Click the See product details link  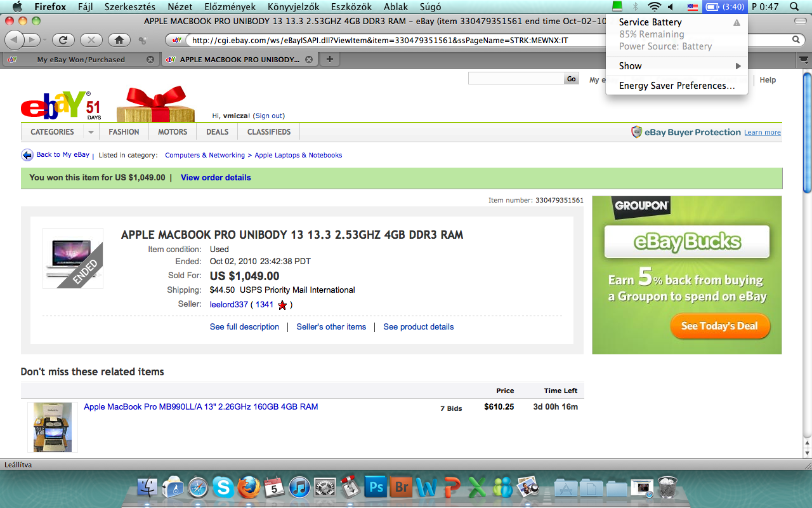coord(419,327)
